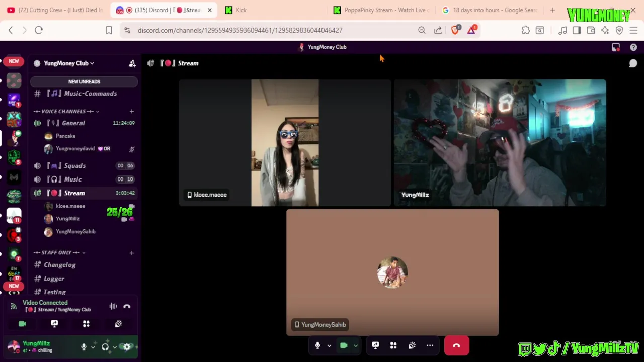Disconnect with the red hang-up button
Viewport: 644px width, 362px height.
[456, 345]
